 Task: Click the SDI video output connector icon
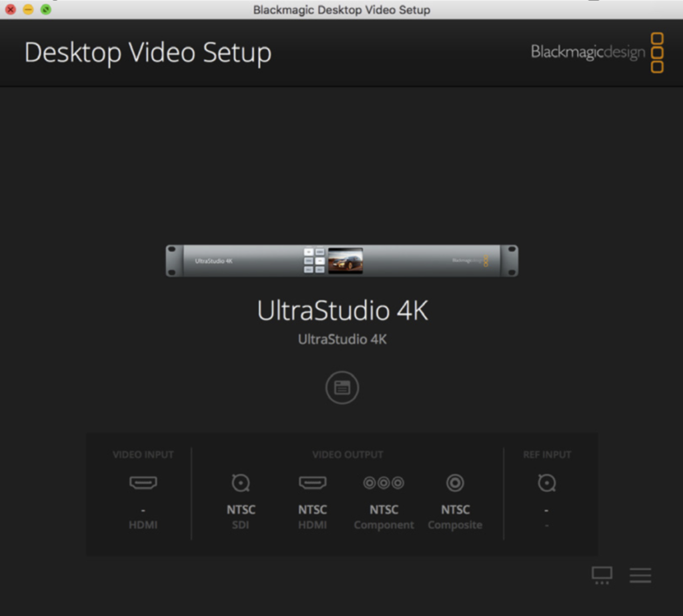click(240, 483)
